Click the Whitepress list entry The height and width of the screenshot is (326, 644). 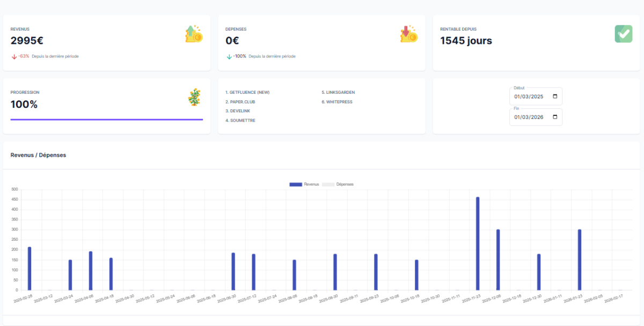tap(337, 101)
